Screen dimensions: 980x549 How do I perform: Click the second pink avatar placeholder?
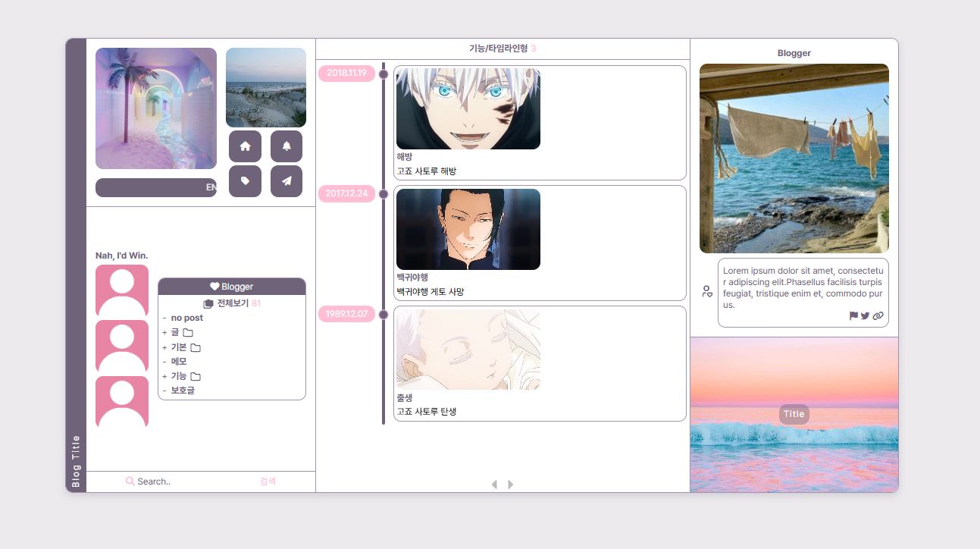click(122, 346)
